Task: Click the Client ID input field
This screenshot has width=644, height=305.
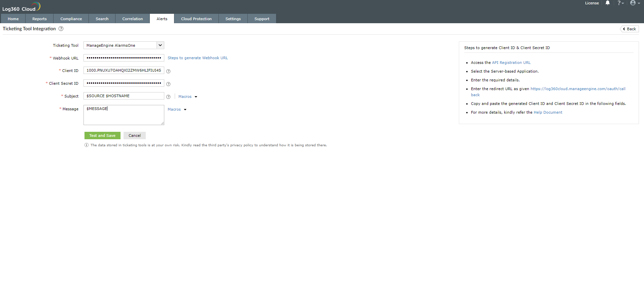Action: pyautogui.click(x=124, y=71)
